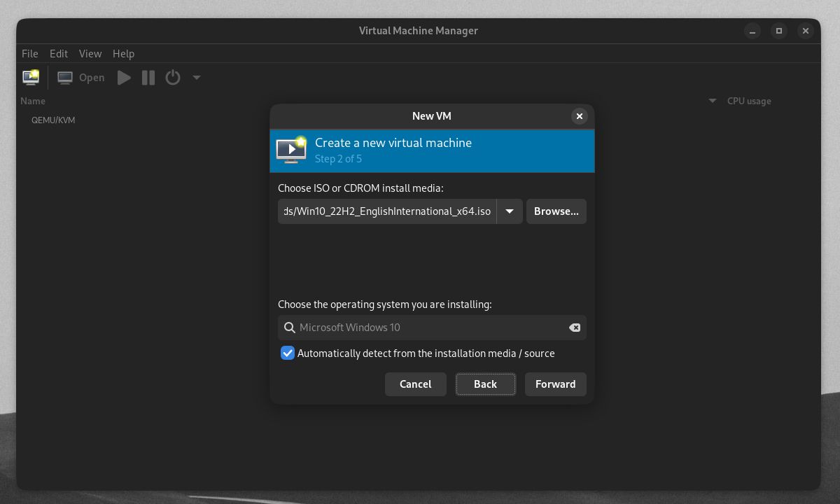Select the QEMU/KVM connection entry
This screenshot has width=840, height=504.
[x=53, y=120]
